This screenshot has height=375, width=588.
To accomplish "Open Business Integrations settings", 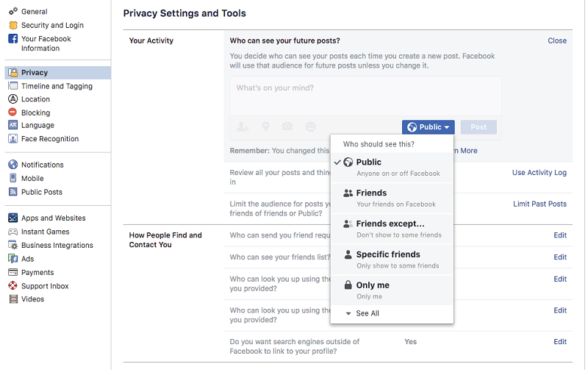I will click(57, 246).
